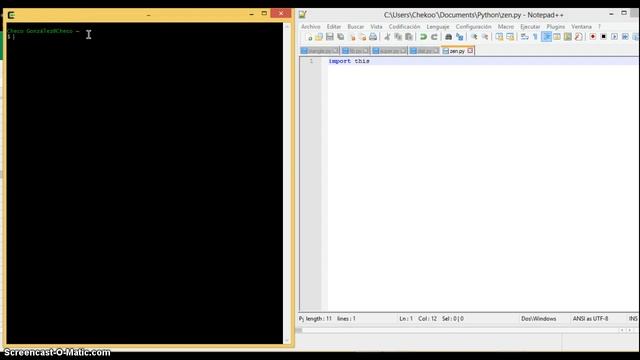This screenshot has width=640, height=360.
Task: Click the Paste icon in toolbar
Action: tap(409, 37)
